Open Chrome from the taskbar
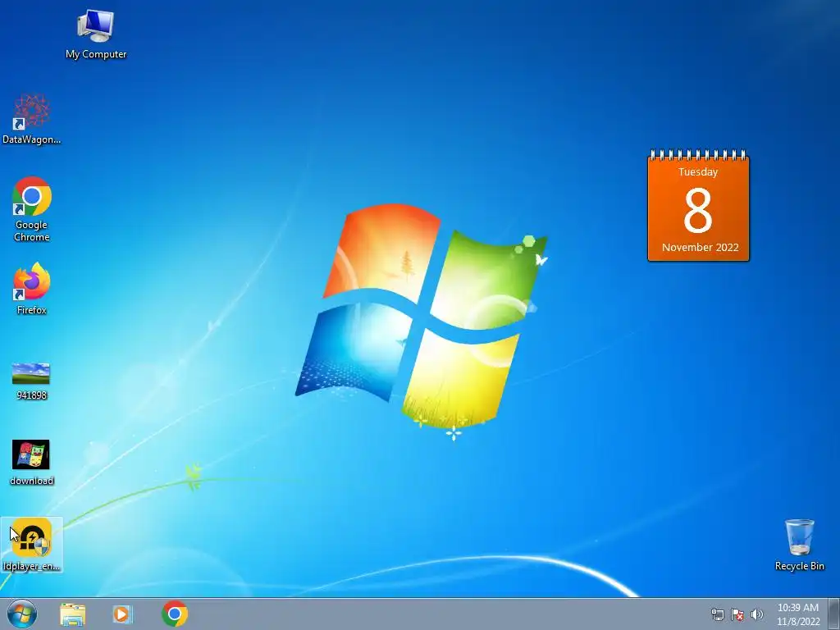Viewport: 840px width, 630px height. 175,614
